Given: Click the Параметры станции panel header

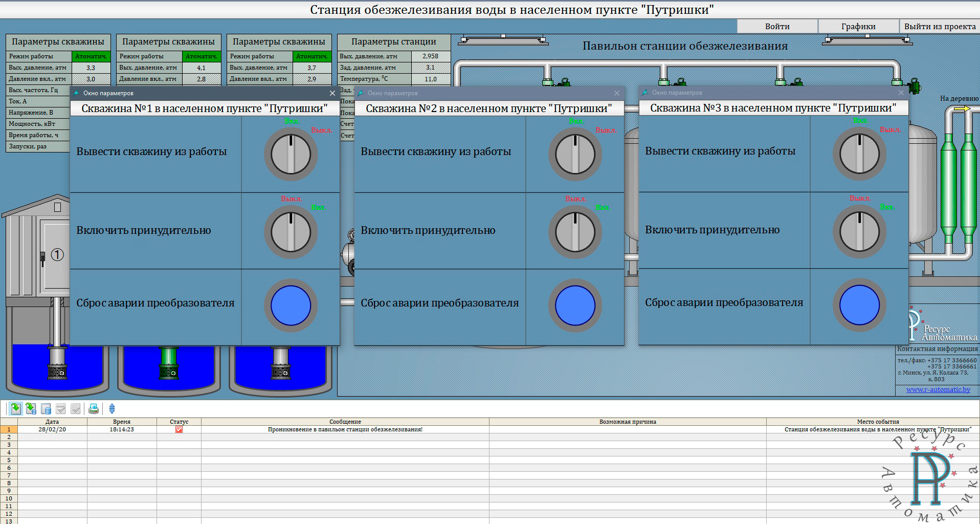Looking at the screenshot, I should (394, 42).
